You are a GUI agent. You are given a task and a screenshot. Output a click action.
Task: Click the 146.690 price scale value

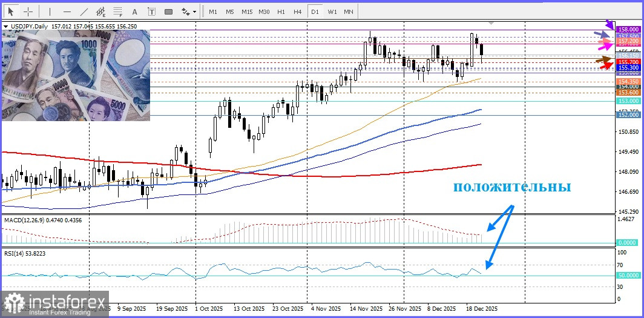click(629, 192)
